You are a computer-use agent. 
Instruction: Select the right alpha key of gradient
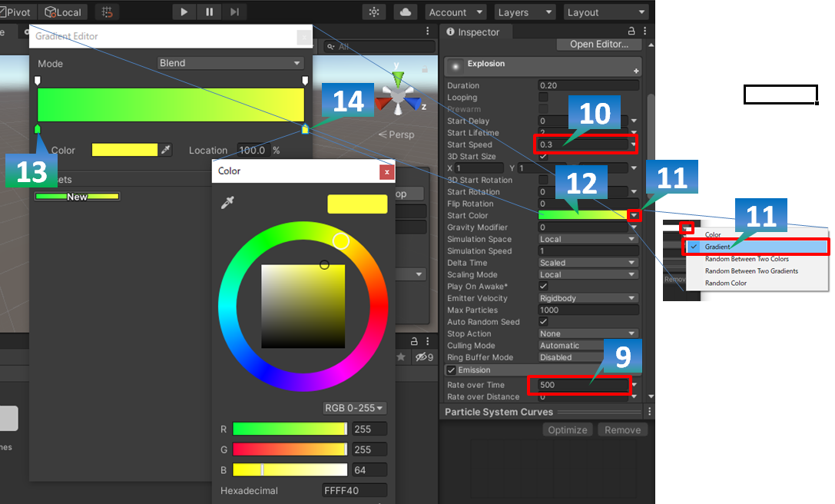(305, 81)
